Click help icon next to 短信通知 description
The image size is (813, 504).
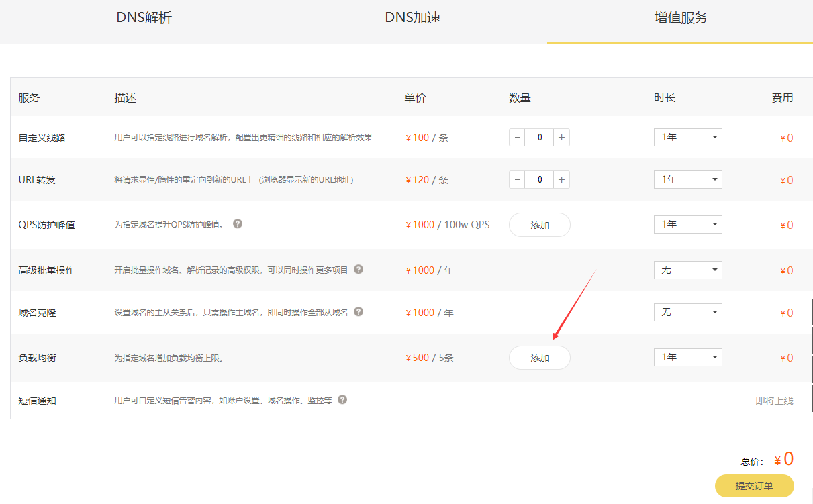[x=342, y=399]
